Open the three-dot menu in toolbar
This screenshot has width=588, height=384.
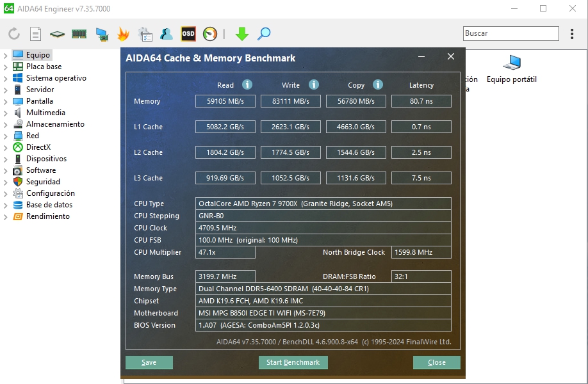coord(572,34)
